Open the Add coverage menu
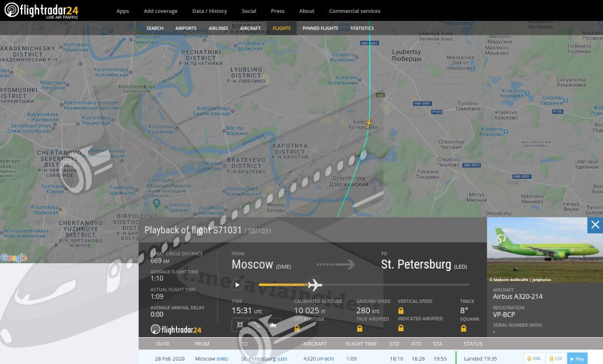This screenshot has width=603, height=364. (161, 11)
